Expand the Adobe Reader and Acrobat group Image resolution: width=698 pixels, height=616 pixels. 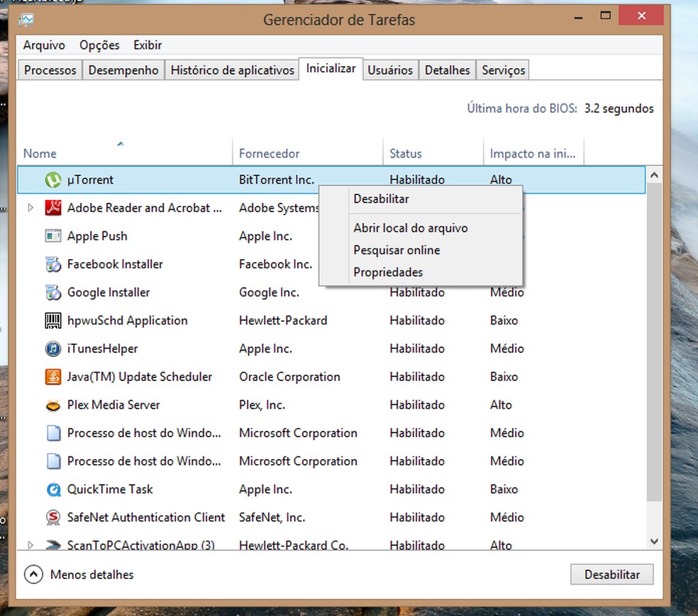pyautogui.click(x=31, y=207)
